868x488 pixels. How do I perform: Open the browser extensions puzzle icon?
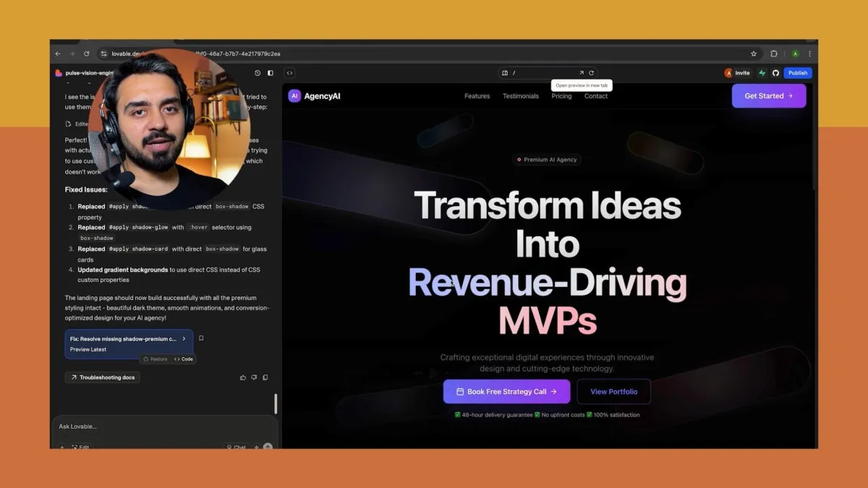[x=774, y=53]
